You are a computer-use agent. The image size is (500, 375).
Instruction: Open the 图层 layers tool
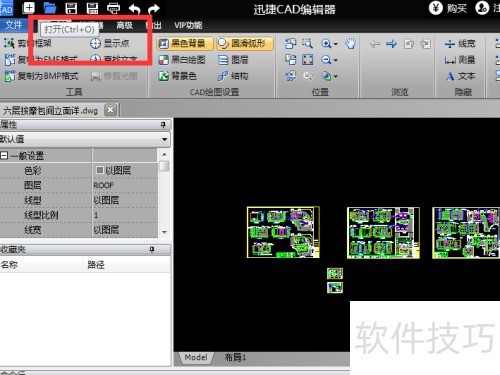(x=233, y=60)
